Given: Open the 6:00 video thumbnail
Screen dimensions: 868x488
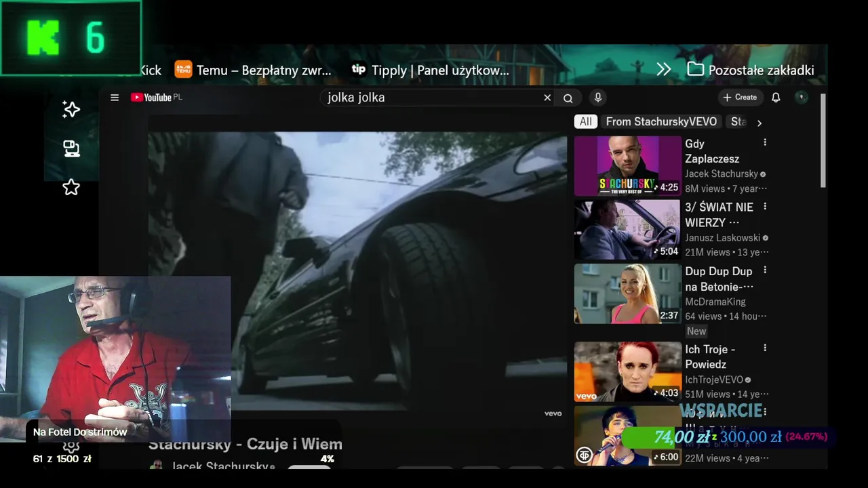Looking at the screenshot, I should 628,435.
